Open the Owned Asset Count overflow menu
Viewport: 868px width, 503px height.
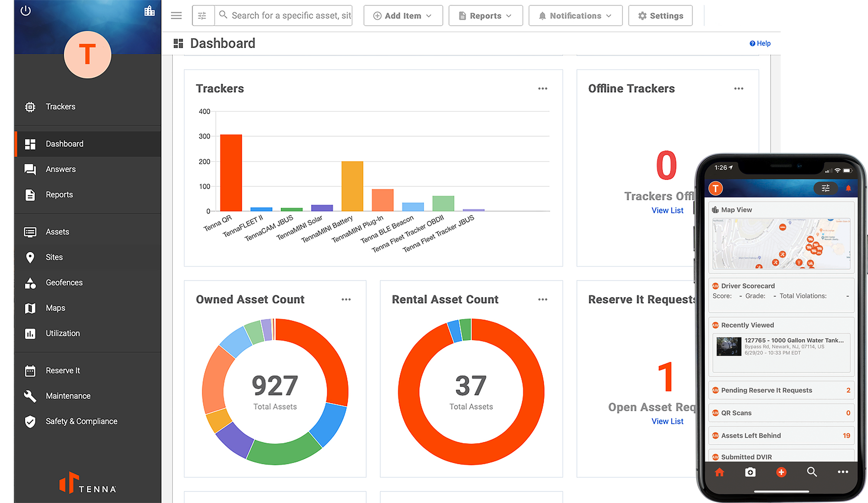coord(346,299)
